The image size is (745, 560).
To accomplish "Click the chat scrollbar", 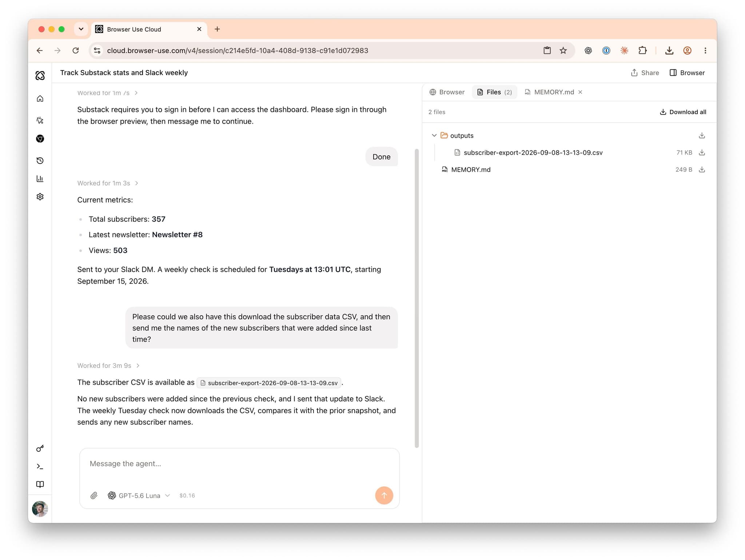I will (x=417, y=298).
